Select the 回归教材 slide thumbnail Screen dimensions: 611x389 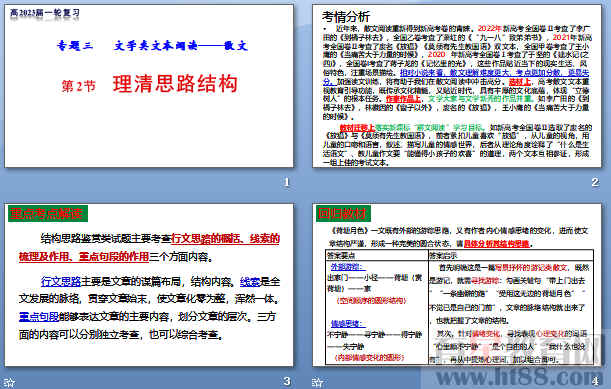457,285
